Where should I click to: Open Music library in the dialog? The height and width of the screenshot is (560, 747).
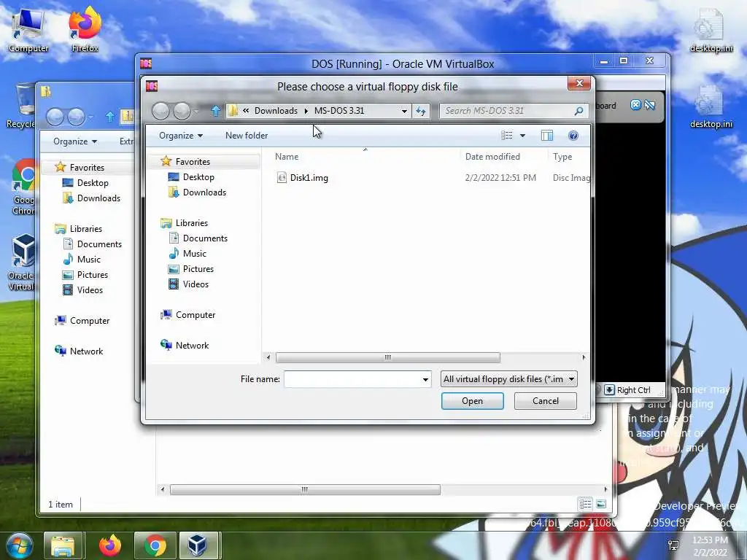pos(194,253)
